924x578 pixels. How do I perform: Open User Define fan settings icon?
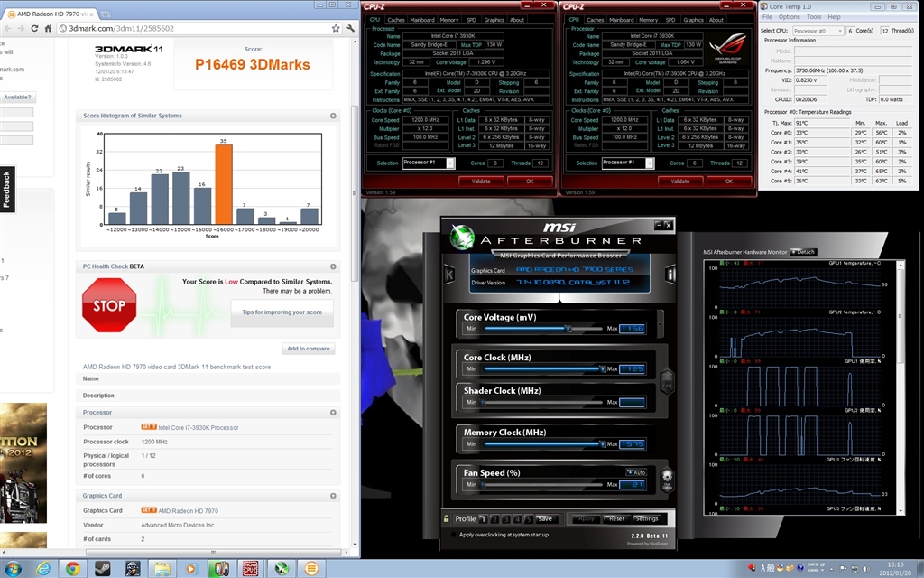pos(667,479)
